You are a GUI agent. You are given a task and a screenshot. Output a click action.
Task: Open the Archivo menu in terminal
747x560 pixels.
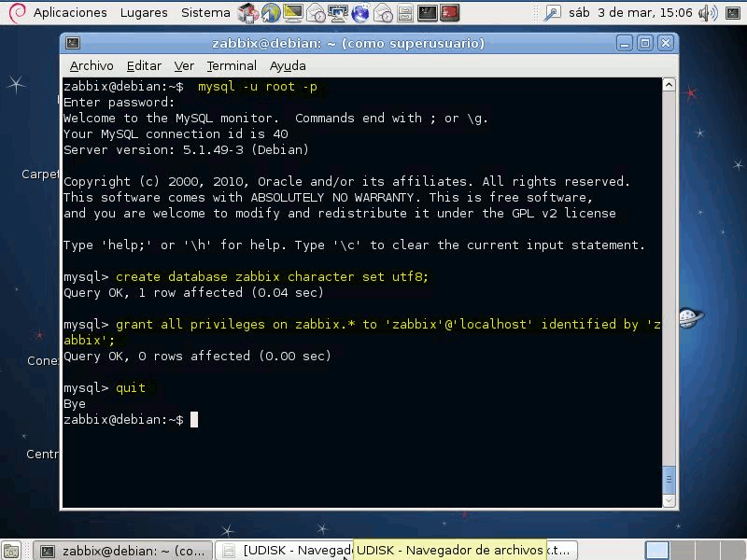pyautogui.click(x=92, y=66)
